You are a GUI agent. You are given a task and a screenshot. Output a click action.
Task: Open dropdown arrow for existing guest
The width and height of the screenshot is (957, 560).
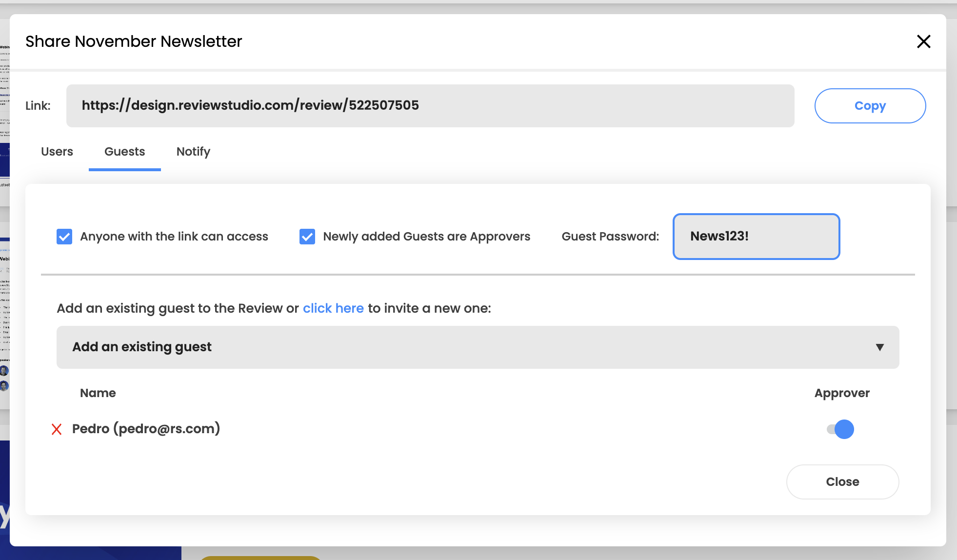(879, 347)
